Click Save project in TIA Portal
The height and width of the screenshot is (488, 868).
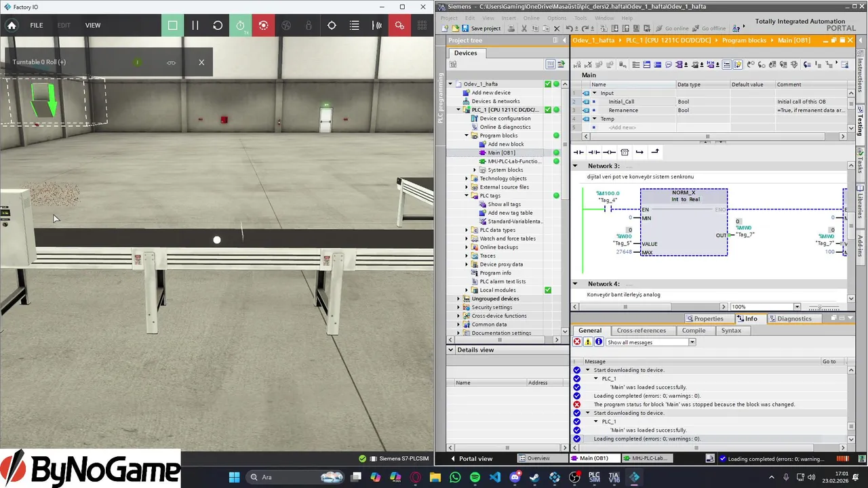(481, 28)
